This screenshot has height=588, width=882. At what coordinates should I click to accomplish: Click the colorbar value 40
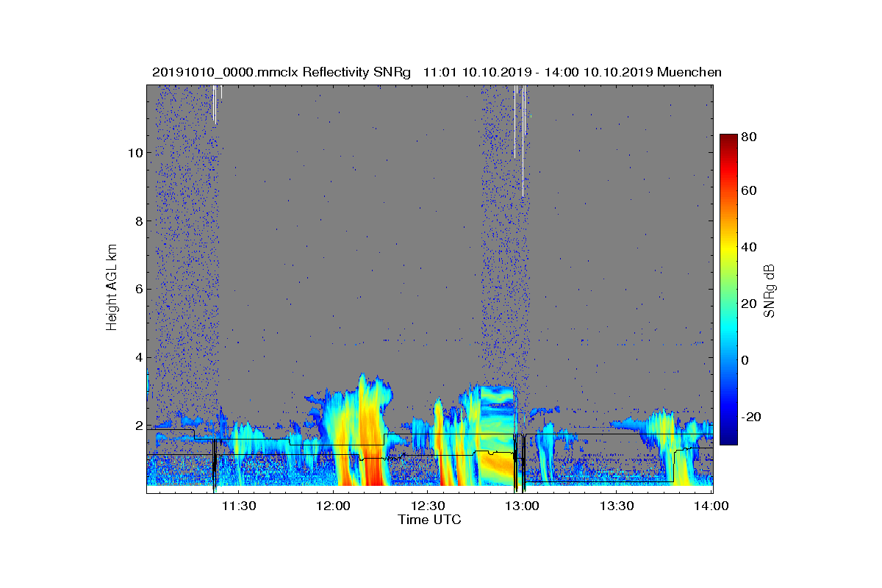pos(750,247)
